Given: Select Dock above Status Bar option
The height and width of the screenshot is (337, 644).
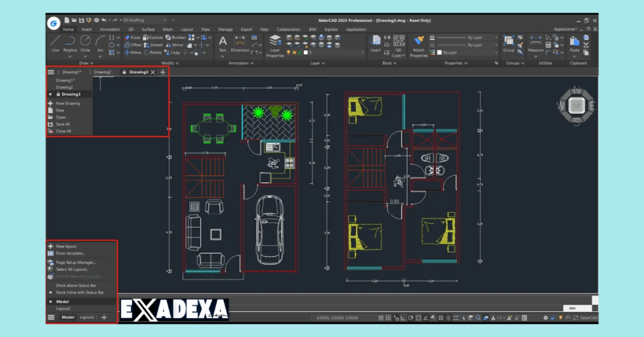Looking at the screenshot, I should click(x=76, y=285).
